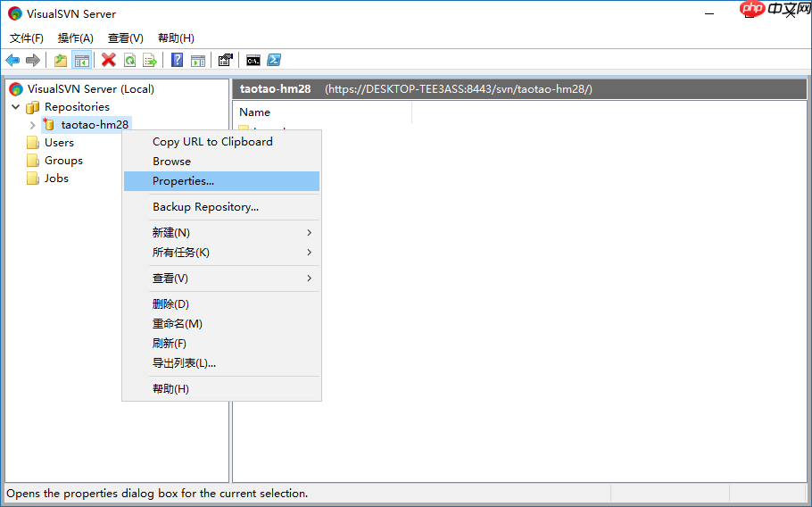The width and height of the screenshot is (812, 507).
Task: Click the Users folder icon
Action: point(33,143)
